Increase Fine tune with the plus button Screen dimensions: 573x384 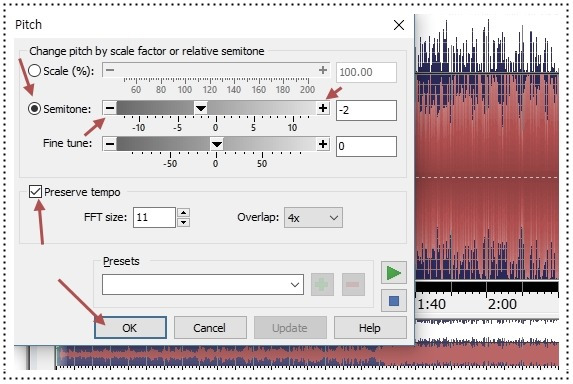(323, 144)
